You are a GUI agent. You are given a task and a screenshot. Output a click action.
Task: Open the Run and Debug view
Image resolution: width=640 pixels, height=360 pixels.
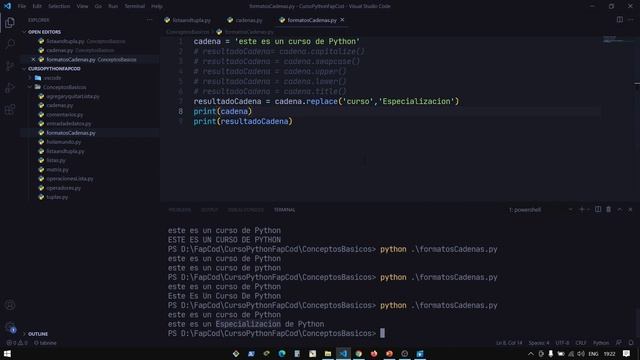point(10,88)
